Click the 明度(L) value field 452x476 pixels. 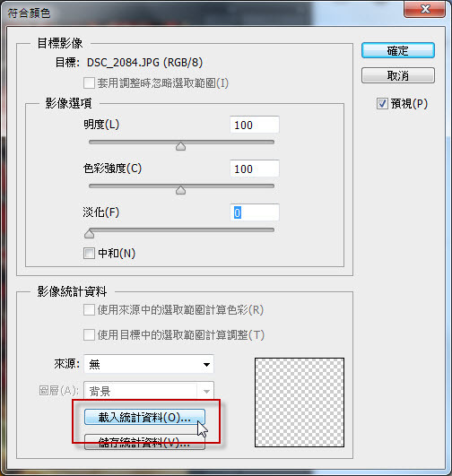point(255,125)
